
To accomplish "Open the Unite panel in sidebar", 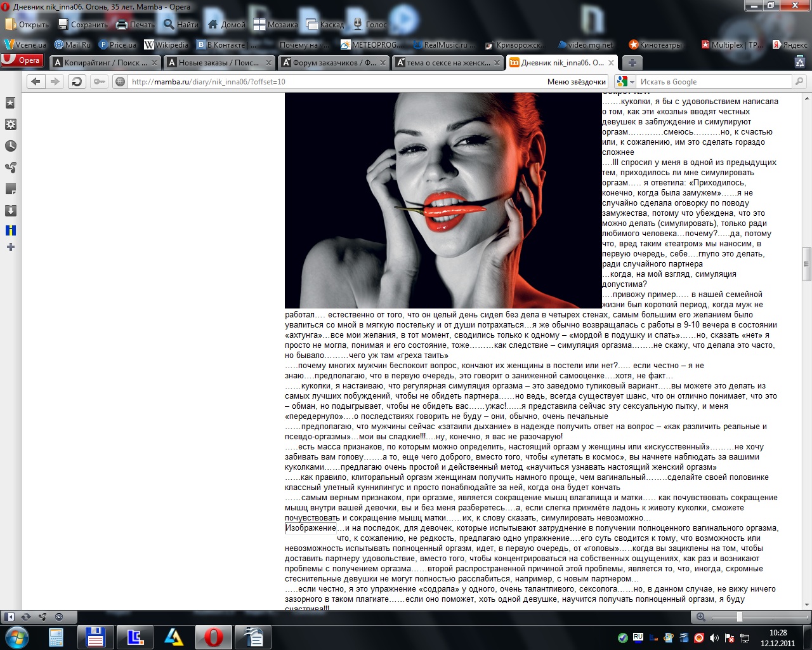I will (x=11, y=168).
